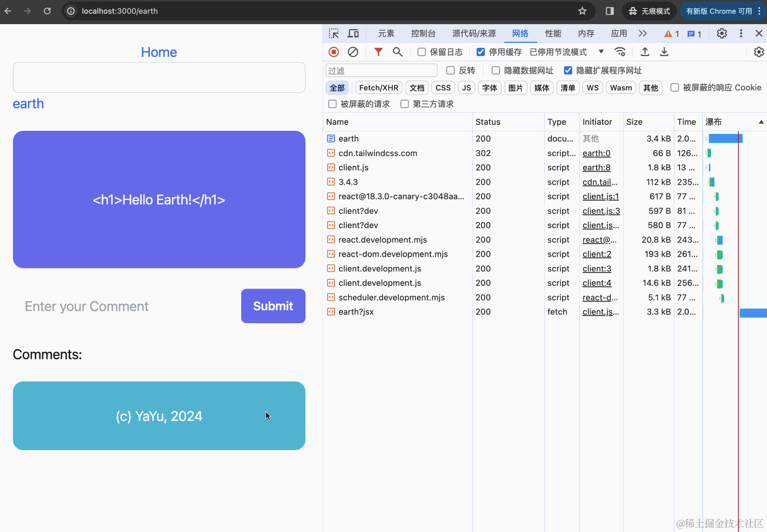The width and height of the screenshot is (767, 532).
Task: Select the inspect element cursor icon
Action: 334,33
